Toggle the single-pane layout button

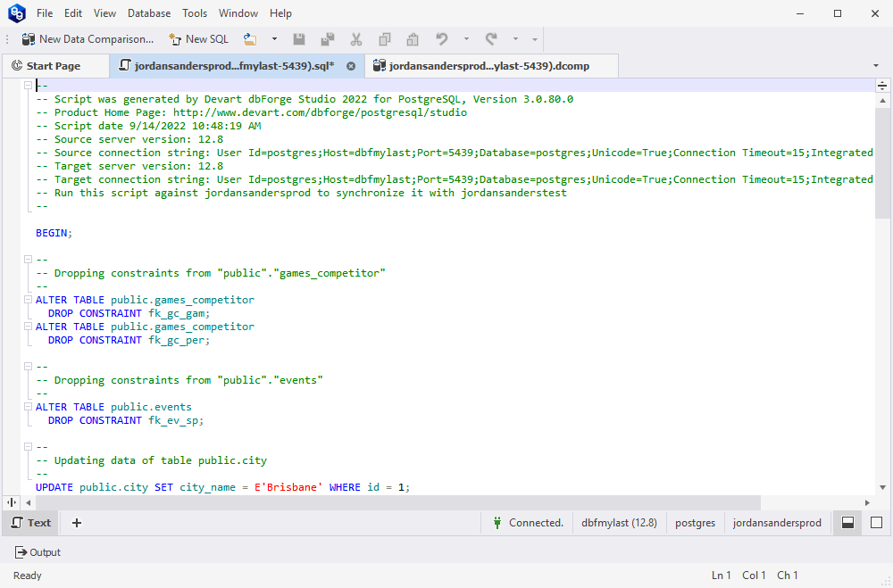coord(877,523)
